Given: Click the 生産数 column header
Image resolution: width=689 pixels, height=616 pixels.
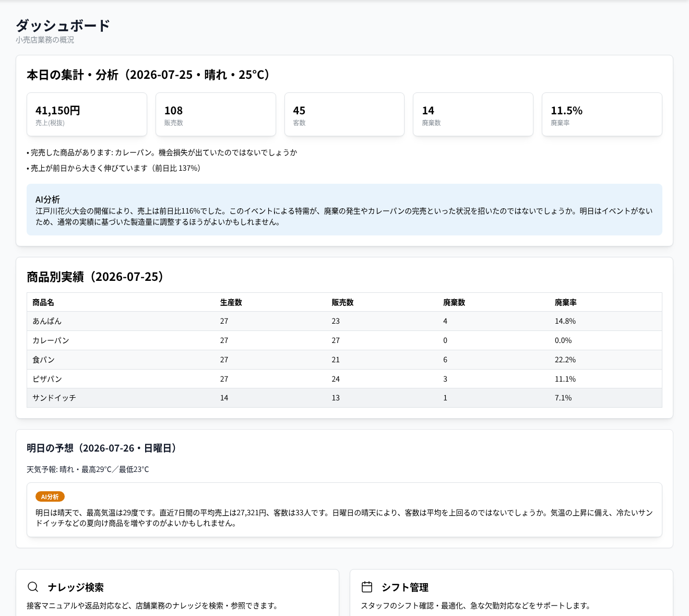Looking at the screenshot, I should click(x=231, y=302).
